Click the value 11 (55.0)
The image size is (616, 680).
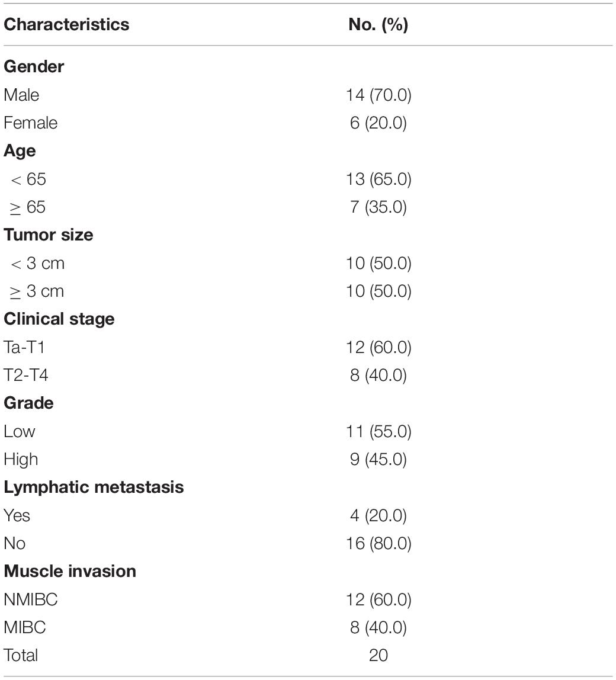click(x=378, y=431)
